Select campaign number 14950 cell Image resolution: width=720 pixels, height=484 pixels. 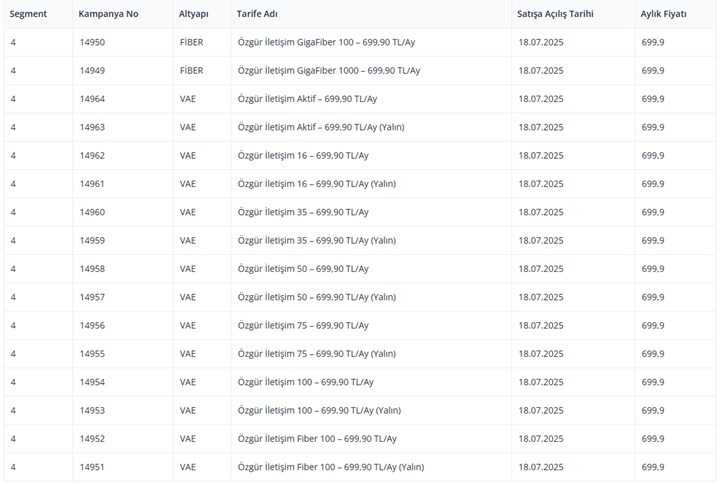pos(92,42)
